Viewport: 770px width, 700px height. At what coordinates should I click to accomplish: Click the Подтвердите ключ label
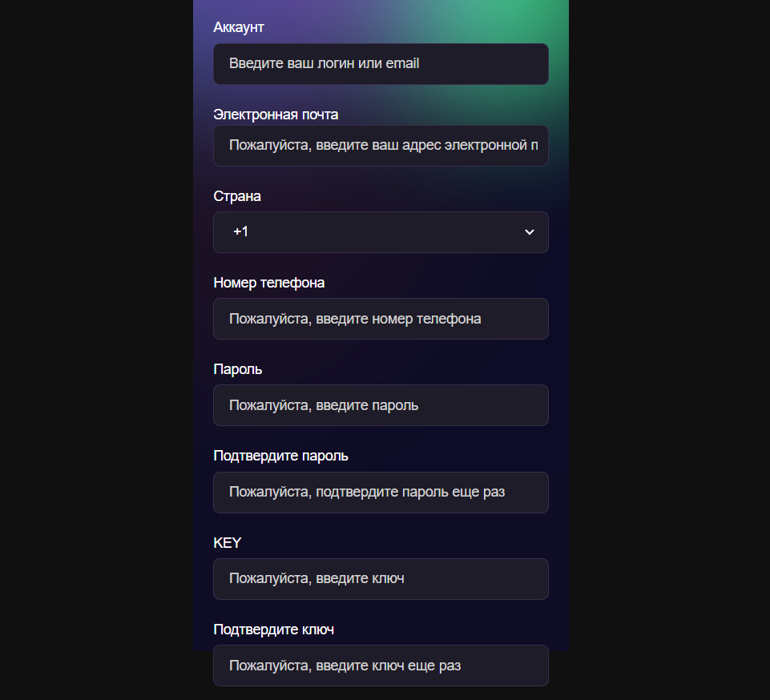[273, 630]
